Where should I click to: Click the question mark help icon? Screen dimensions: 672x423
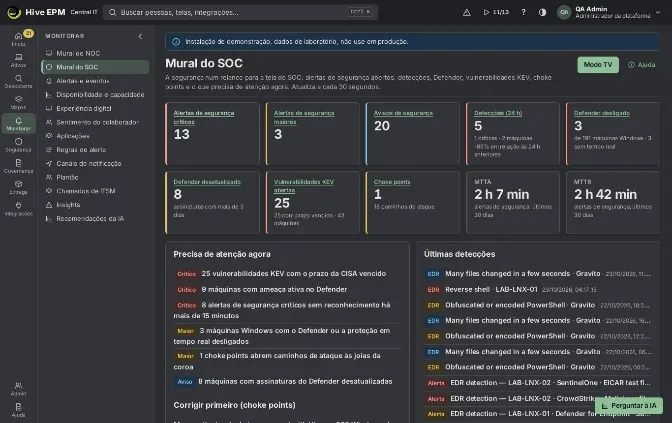[523, 12]
